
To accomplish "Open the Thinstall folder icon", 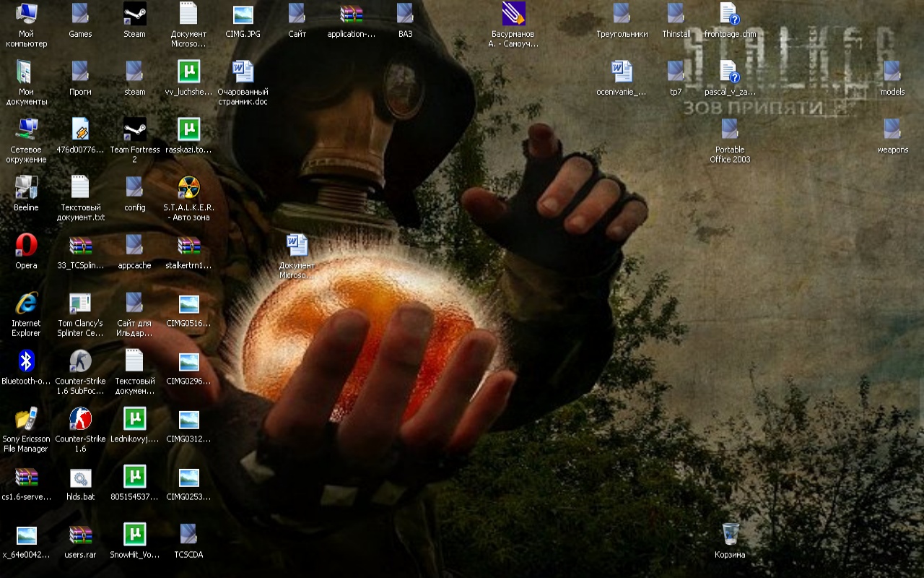I will click(676, 13).
